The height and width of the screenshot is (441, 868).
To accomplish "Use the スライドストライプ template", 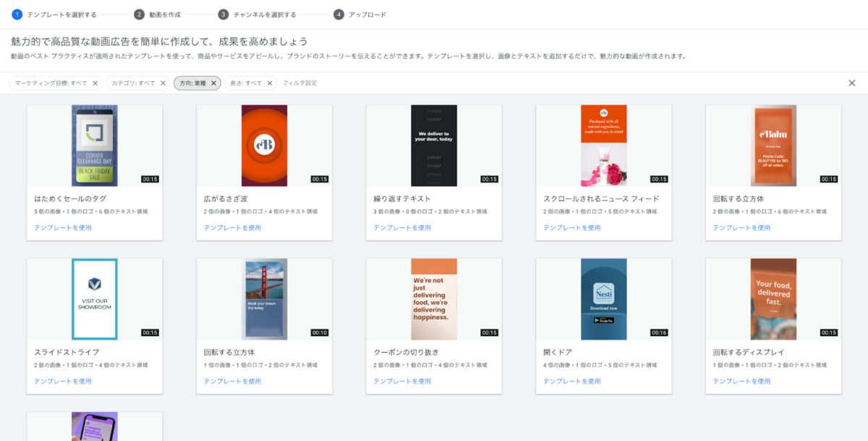I will (x=63, y=381).
